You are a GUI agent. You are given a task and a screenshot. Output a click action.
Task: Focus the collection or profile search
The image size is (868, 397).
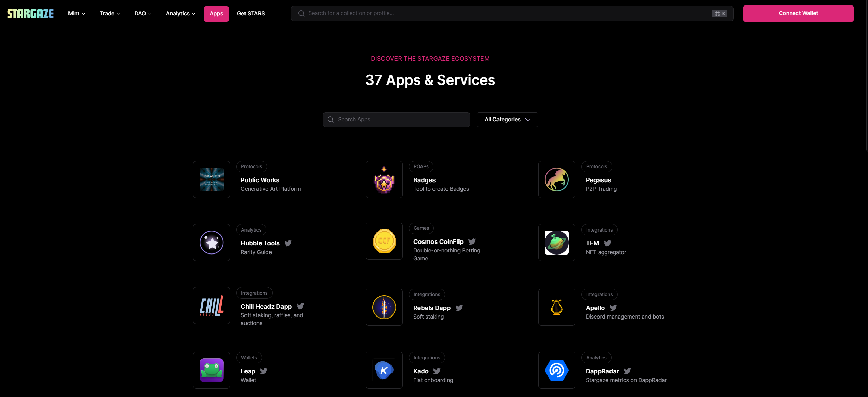512,13
